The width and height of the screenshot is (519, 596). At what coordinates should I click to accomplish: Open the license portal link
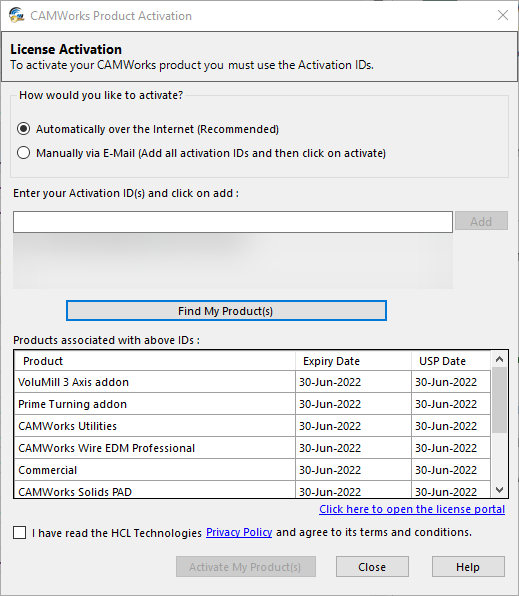coord(412,509)
